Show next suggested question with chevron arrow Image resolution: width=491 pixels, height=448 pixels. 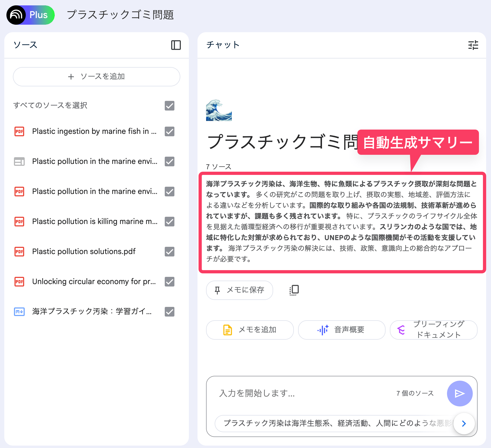coord(464,424)
